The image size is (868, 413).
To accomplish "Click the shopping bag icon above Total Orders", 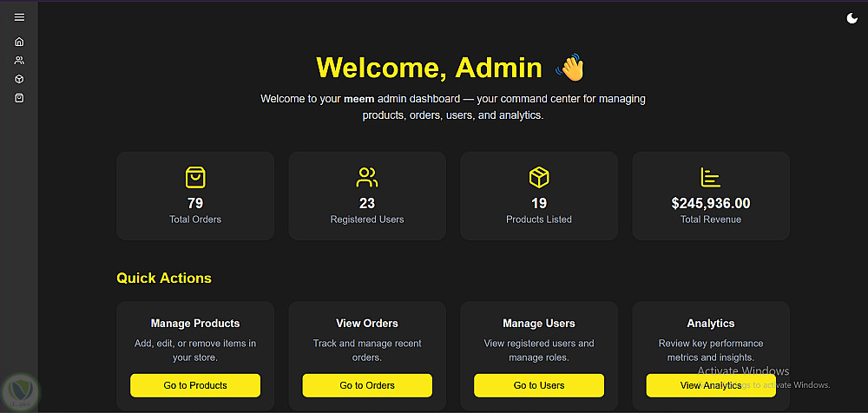I will [x=195, y=178].
